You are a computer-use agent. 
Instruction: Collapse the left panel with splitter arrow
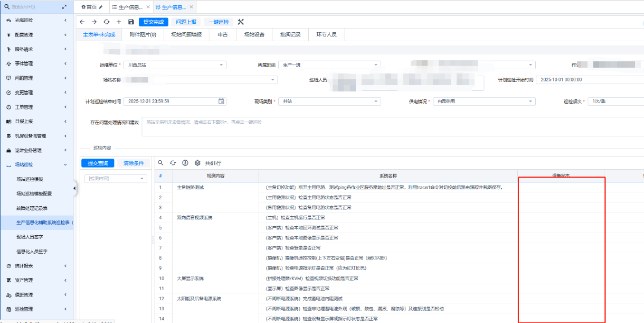74,189
